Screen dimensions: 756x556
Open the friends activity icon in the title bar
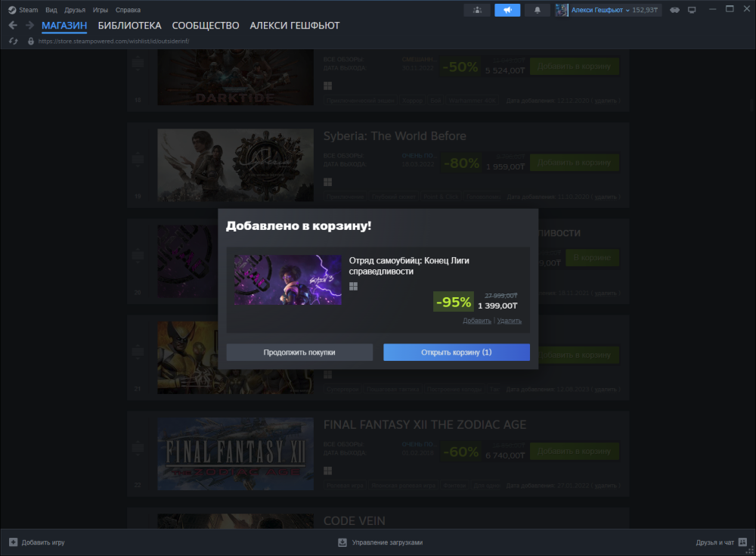coord(477,10)
